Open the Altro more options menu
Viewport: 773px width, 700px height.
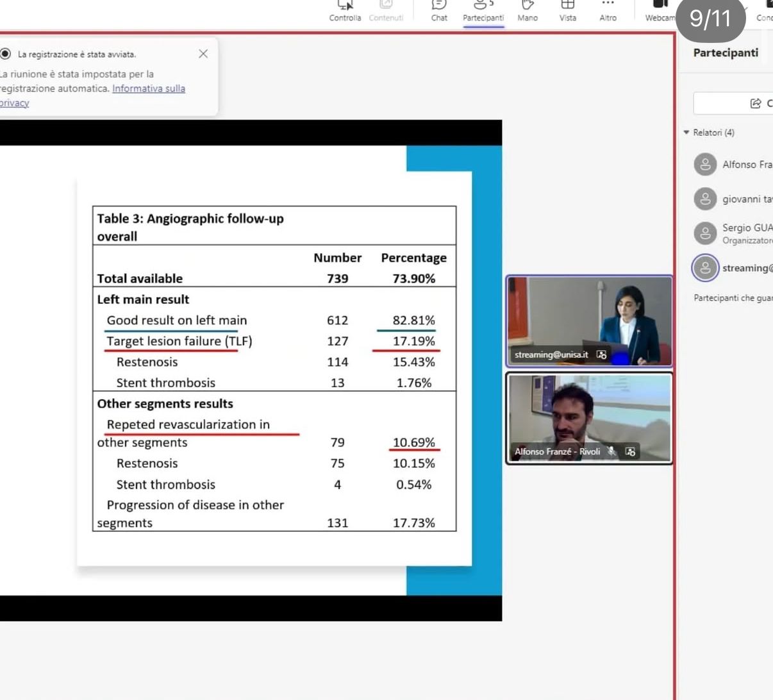608,11
